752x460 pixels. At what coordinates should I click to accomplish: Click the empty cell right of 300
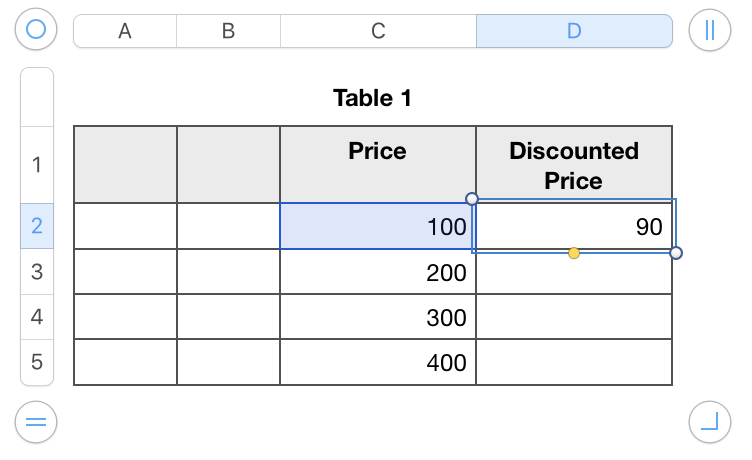pyautogui.click(x=574, y=317)
